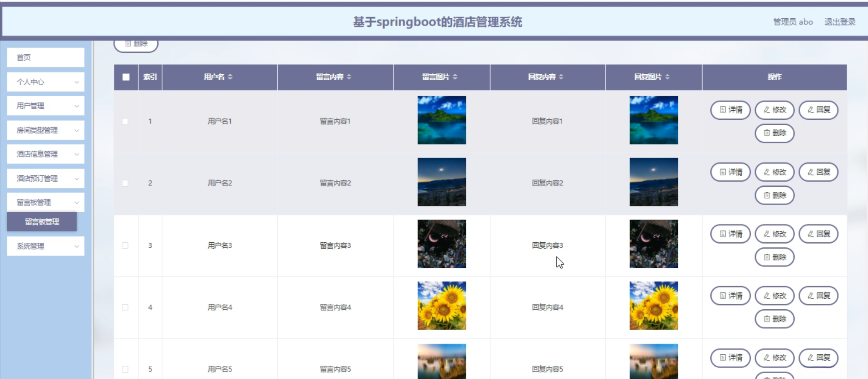The width and height of the screenshot is (868, 379).
Task: Edit the 用户名5 message row
Action: [775, 358]
